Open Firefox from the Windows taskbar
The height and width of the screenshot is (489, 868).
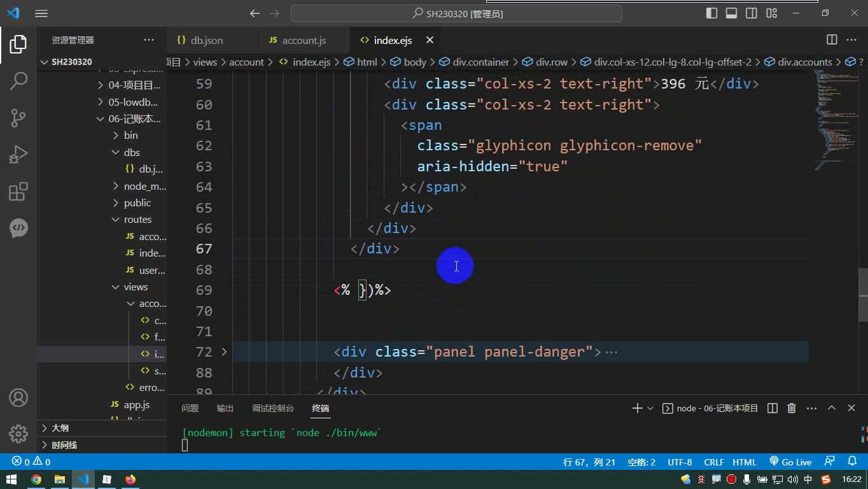(x=130, y=479)
